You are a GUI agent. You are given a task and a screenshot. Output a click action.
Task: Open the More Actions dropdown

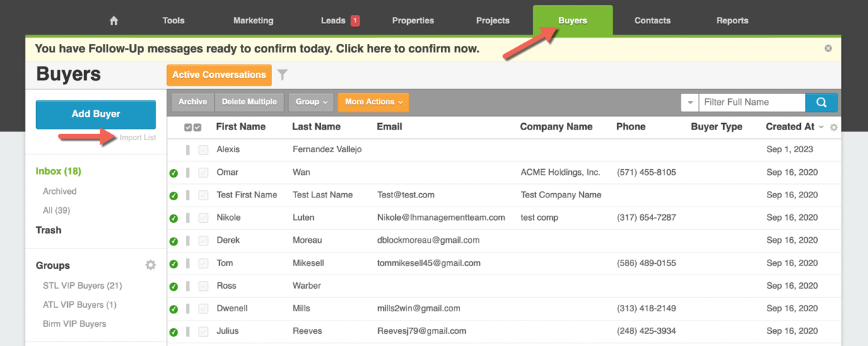point(373,102)
